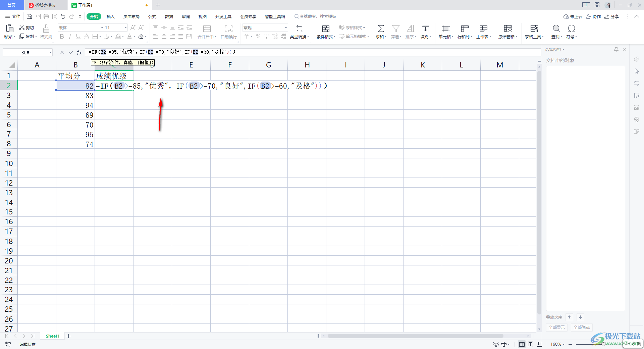
Task: Click the Find (查找) magnifier icon
Action: point(556,29)
